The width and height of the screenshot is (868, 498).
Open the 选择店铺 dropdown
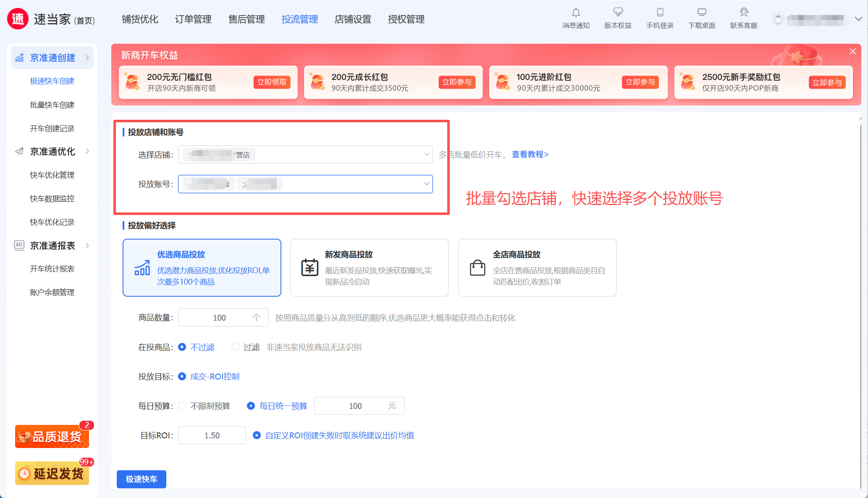(305, 155)
